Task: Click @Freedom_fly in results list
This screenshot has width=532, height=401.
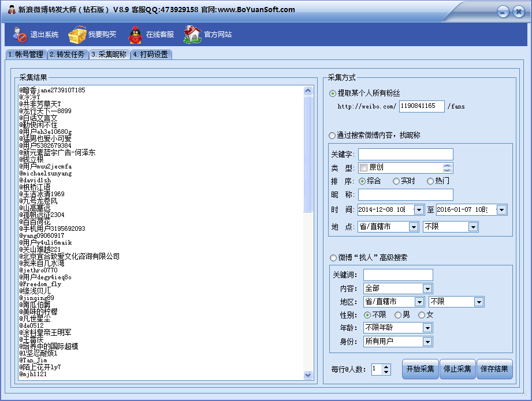Action: [x=40, y=284]
